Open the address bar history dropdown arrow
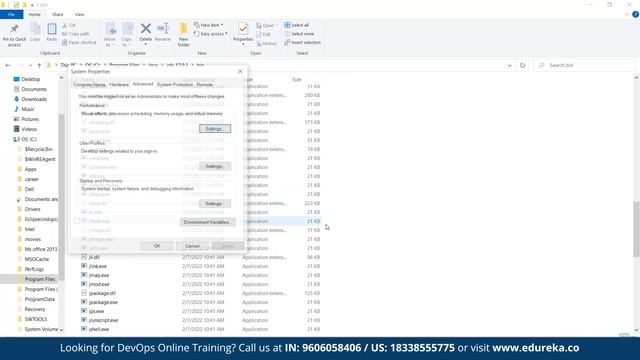 pyautogui.click(x=509, y=65)
